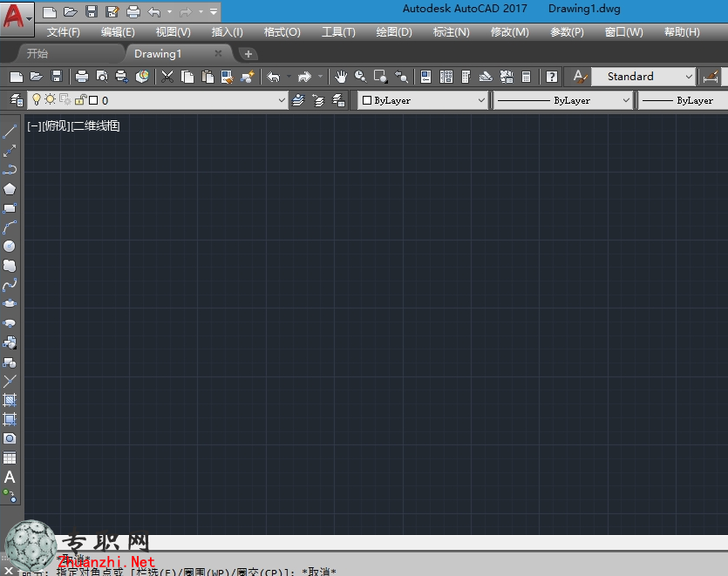728x576 pixels.
Task: Select the Point tool
Action: pos(10,381)
